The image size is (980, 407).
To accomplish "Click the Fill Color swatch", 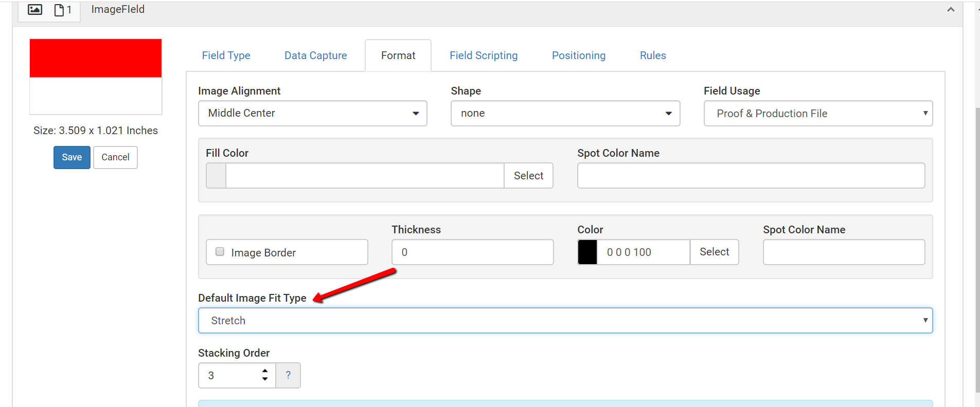I will [216, 176].
